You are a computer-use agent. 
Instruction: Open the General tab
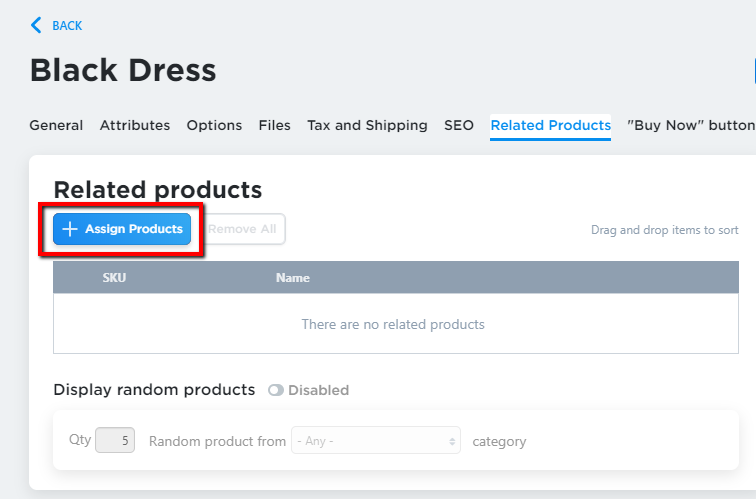(x=56, y=125)
